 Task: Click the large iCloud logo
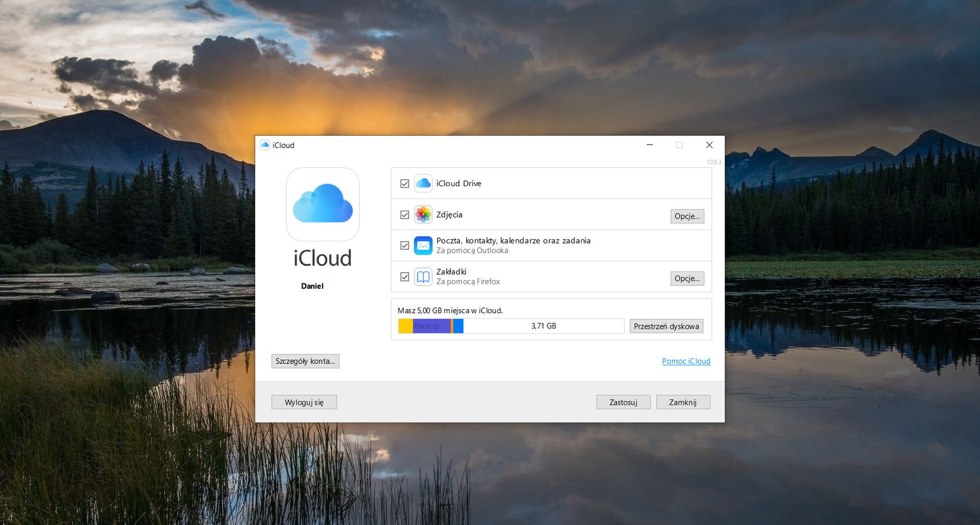322,204
